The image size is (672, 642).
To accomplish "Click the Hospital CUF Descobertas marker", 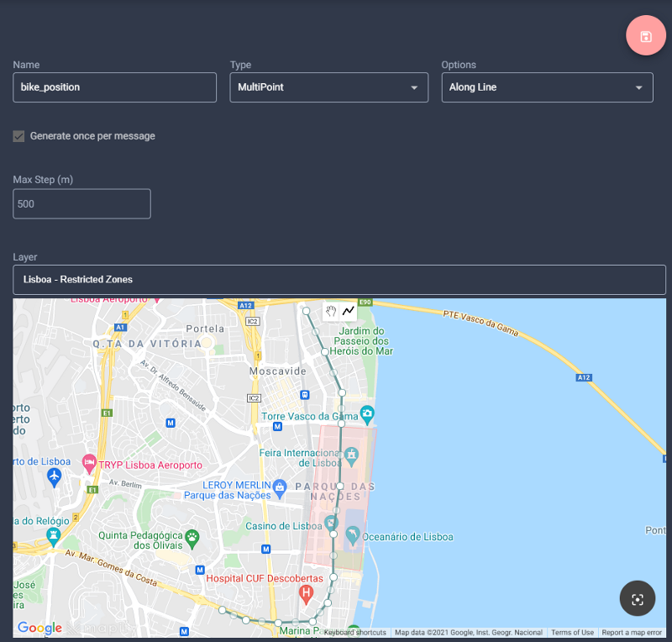I will [306, 595].
